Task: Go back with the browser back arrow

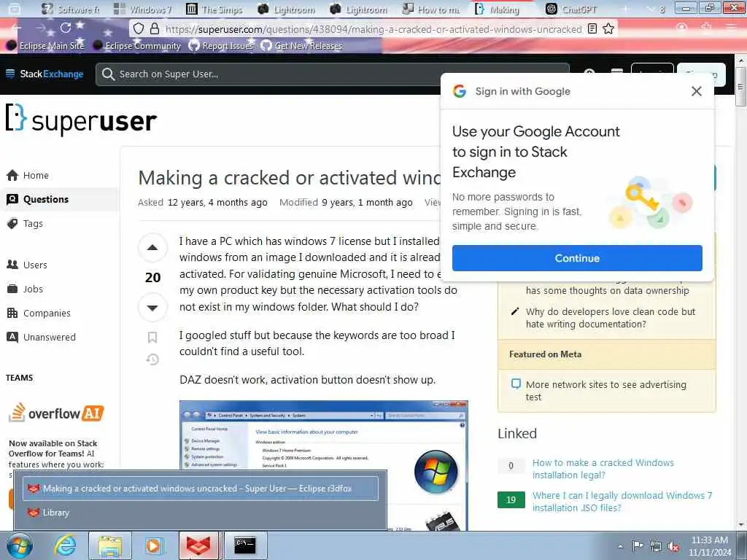Action: click(17, 28)
